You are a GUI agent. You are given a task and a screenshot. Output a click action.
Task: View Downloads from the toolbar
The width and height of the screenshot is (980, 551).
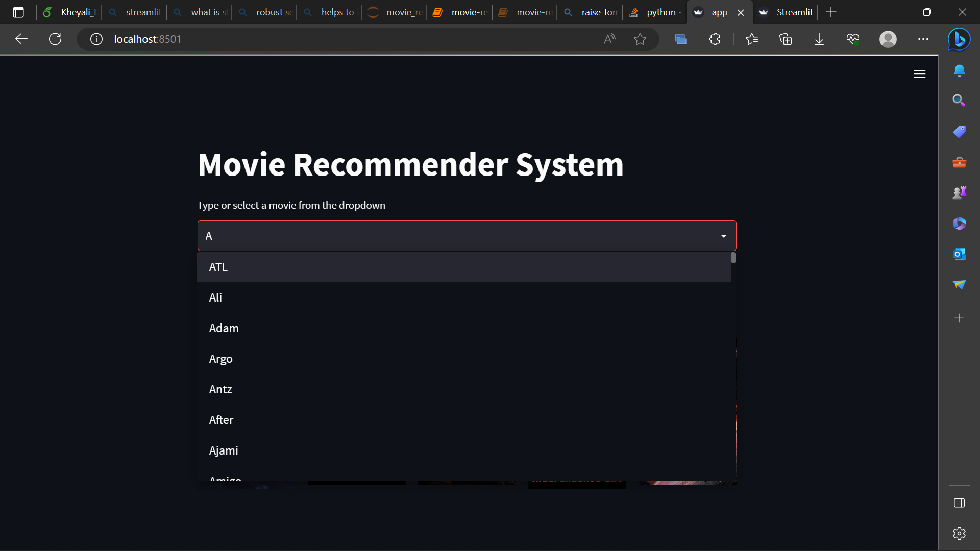pyautogui.click(x=819, y=39)
